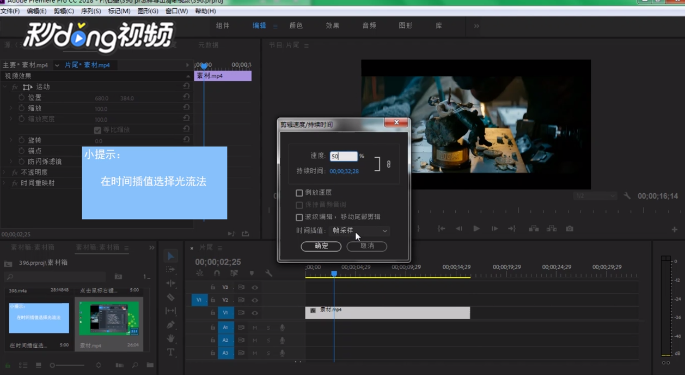The width and height of the screenshot is (685, 375).
Task: Click the timeline timecode 00;00;02;25
Action: [x=218, y=262]
